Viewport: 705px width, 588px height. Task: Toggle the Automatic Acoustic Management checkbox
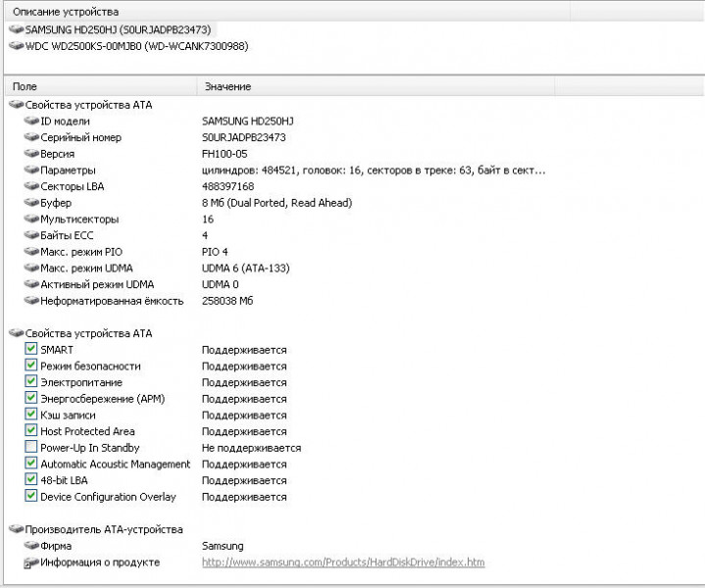(x=30, y=463)
